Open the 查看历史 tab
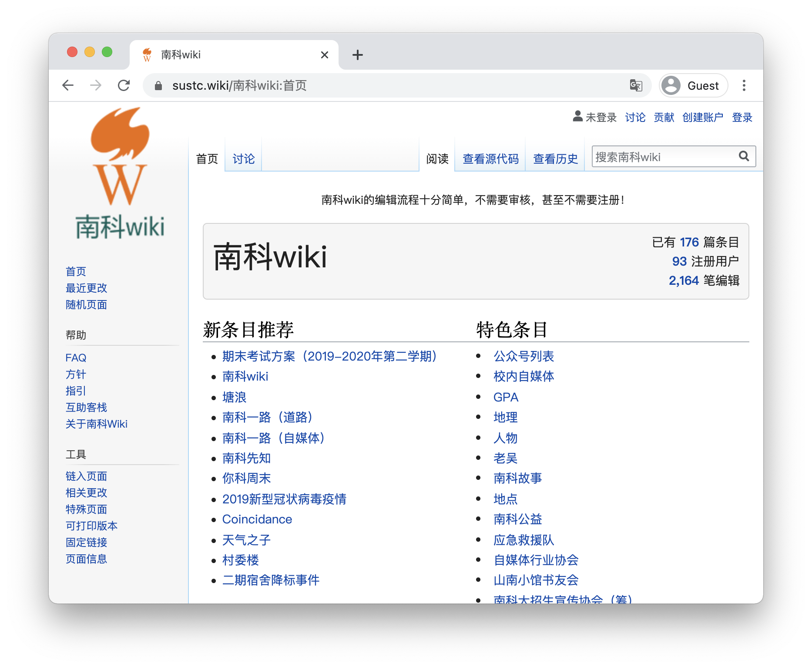This screenshot has width=812, height=668. click(x=555, y=159)
